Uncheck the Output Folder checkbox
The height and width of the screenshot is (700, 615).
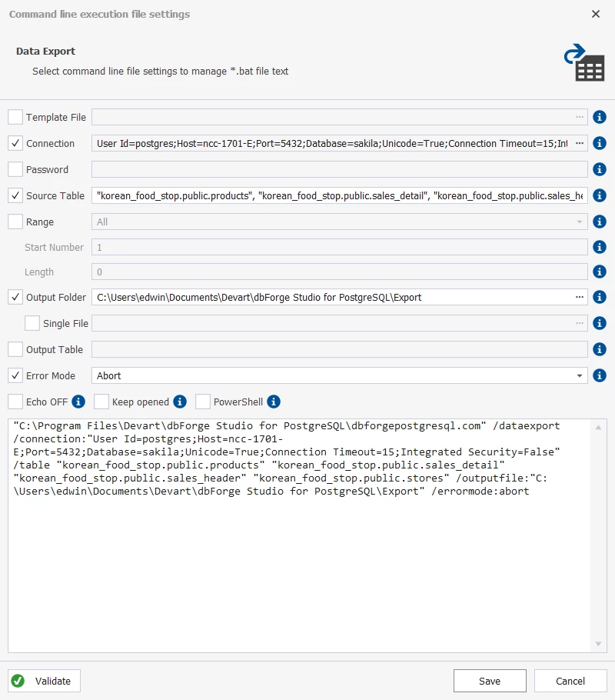[x=15, y=297]
